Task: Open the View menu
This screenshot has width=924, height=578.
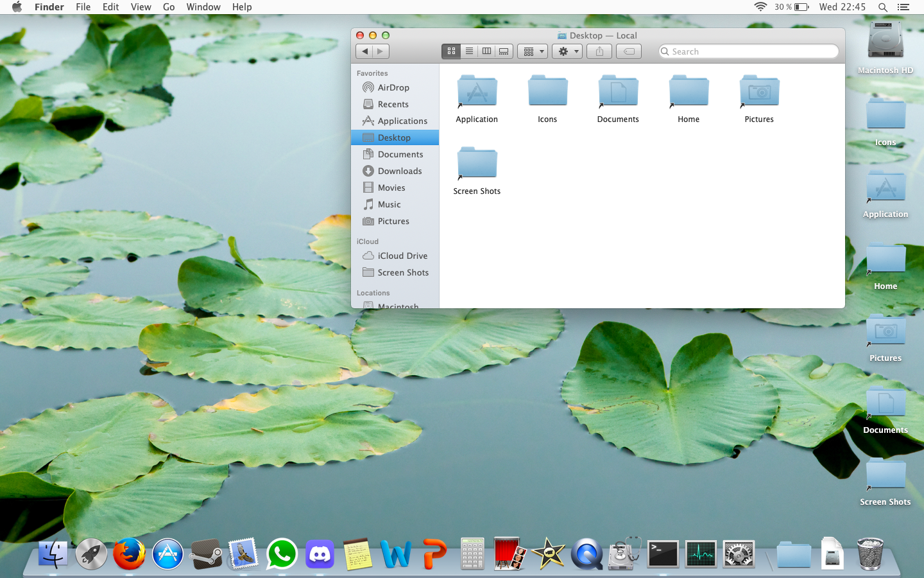Action: click(x=141, y=7)
